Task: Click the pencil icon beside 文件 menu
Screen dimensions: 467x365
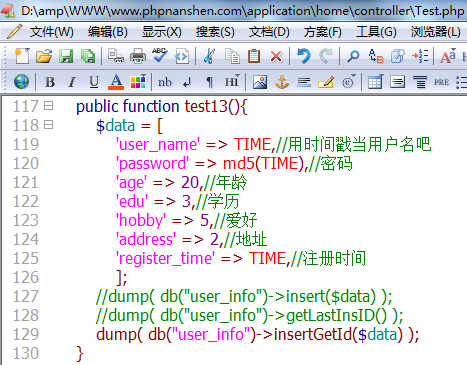Action: pyautogui.click(x=14, y=32)
